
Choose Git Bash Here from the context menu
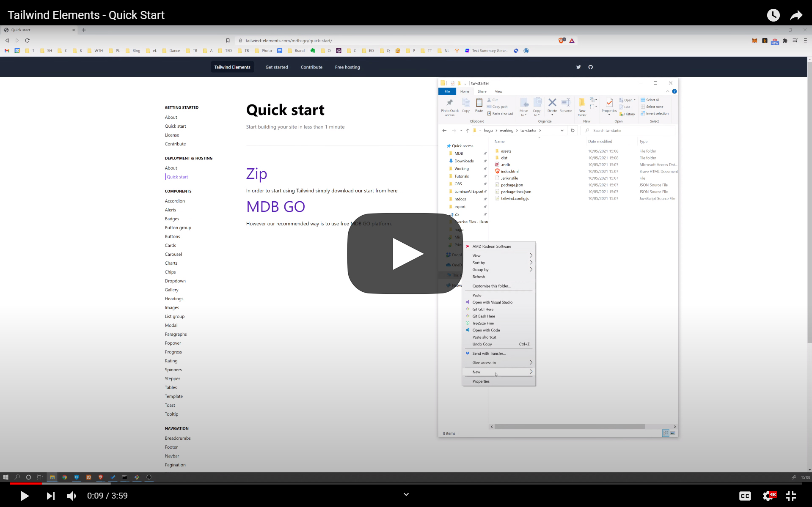(499, 316)
